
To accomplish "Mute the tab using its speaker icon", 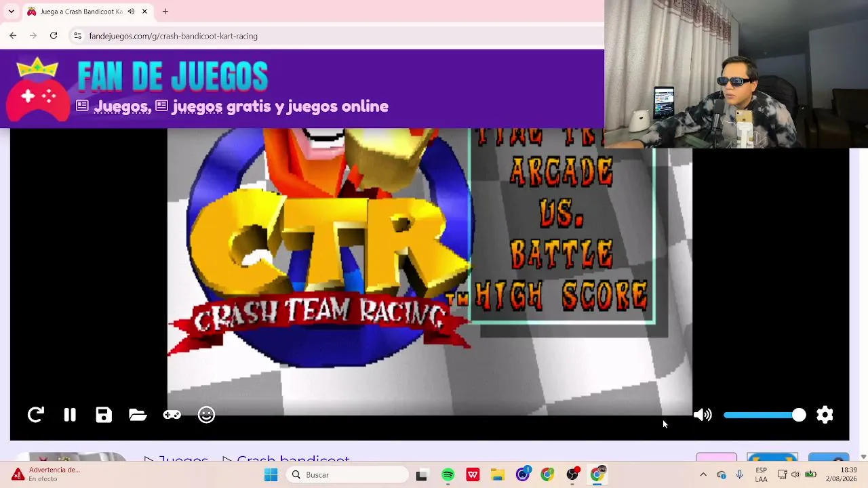I will tap(131, 12).
